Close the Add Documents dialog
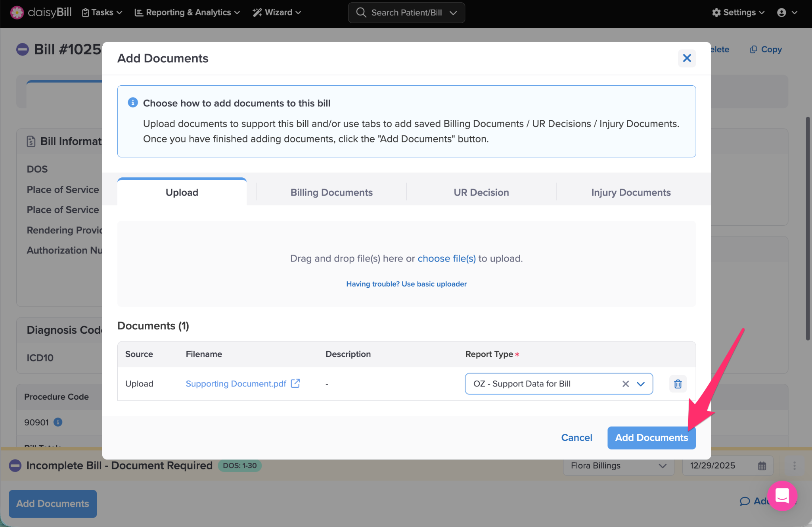Viewport: 812px width, 527px height. point(687,58)
